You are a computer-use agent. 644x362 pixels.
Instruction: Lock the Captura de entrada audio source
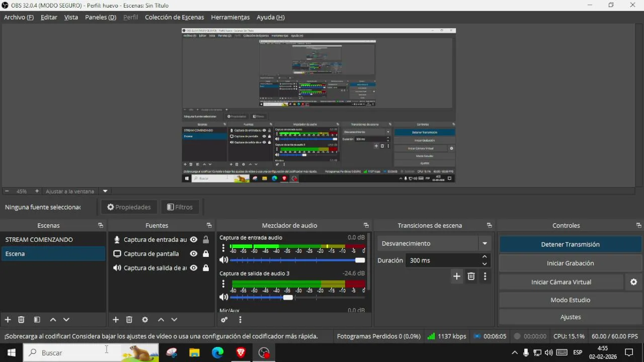206,240
